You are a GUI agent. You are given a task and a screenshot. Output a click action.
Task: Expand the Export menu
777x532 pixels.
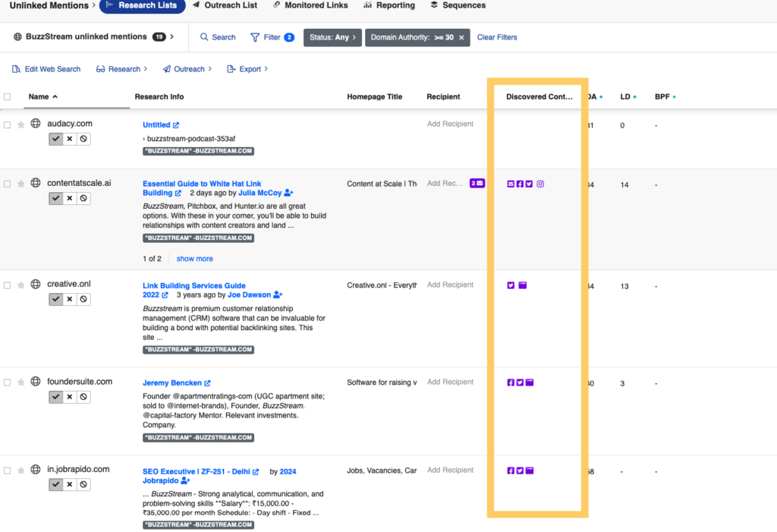[248, 69]
